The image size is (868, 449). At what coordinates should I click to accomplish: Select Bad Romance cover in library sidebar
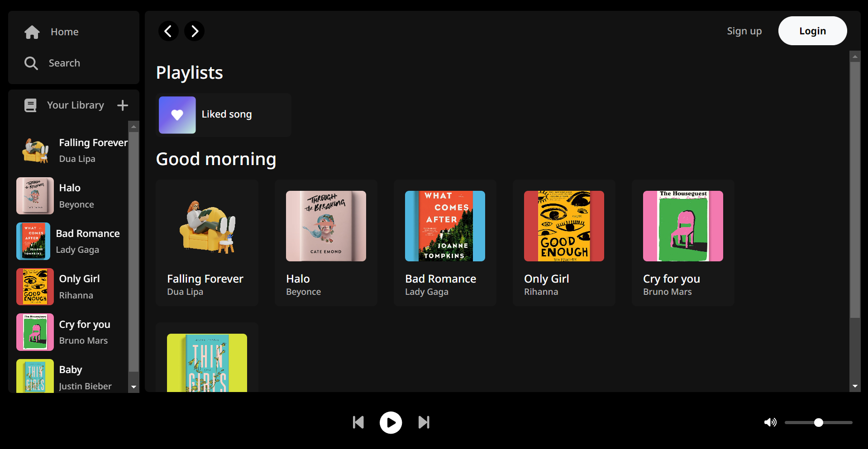click(33, 241)
